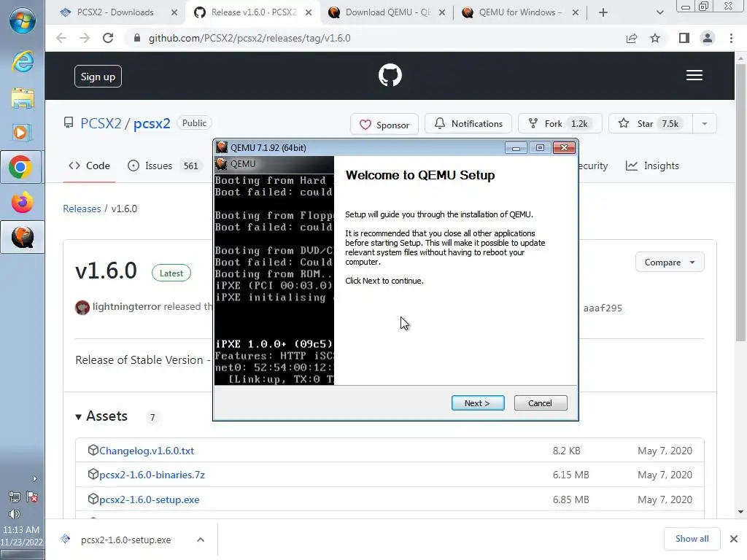Click Show all downloads
Viewport: 747px width, 560px height.
pos(692,539)
